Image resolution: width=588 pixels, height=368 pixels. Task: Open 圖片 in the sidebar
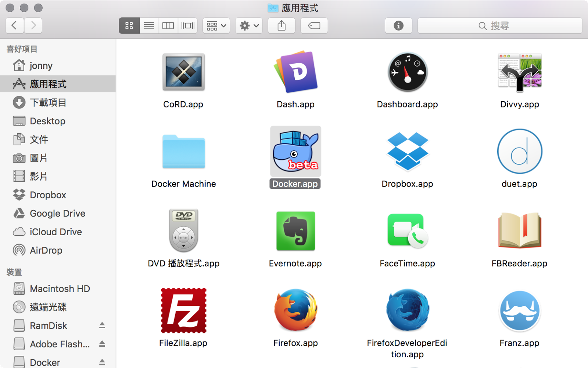pos(58,158)
